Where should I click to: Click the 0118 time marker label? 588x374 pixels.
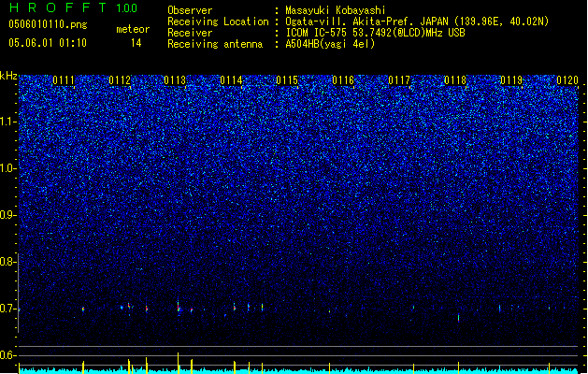point(455,80)
